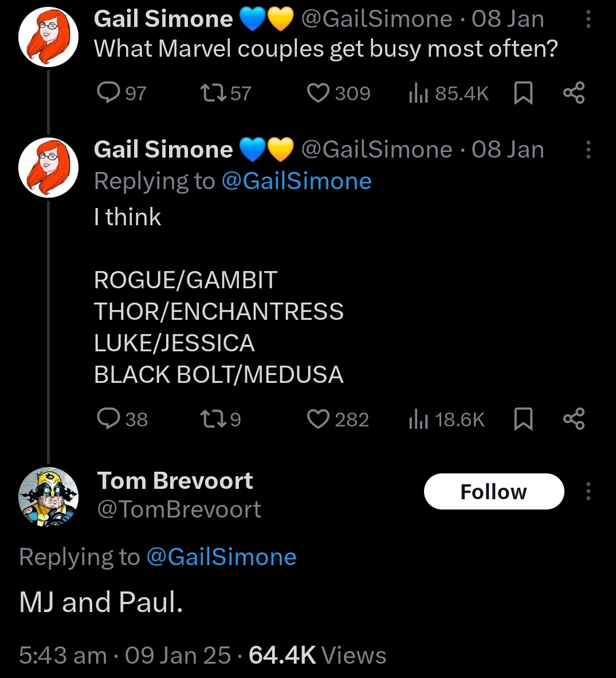Like the Marvel couples question tweet
616x678 pixels.
(318, 93)
